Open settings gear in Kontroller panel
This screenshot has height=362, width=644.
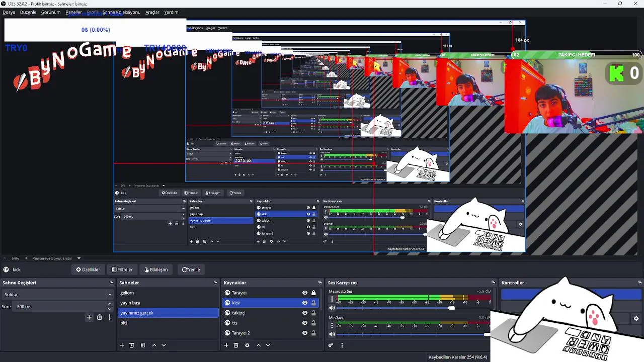pyautogui.click(x=636, y=318)
